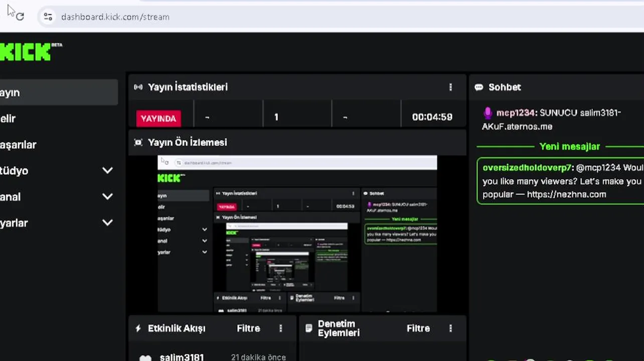Open the Etkinlik Akışı three-dot menu
The width and height of the screenshot is (644, 361).
point(280,328)
